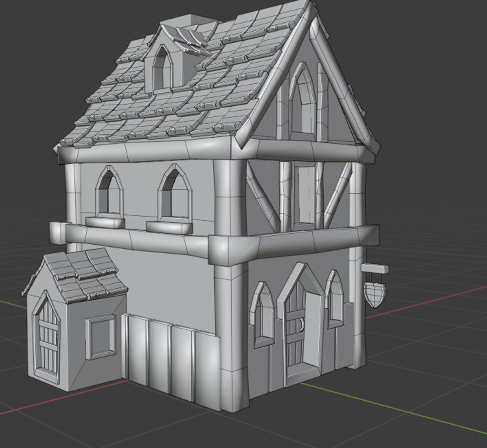The height and width of the screenshot is (448, 487).
Task: Click the window box under left upper window
Action: pos(105,222)
